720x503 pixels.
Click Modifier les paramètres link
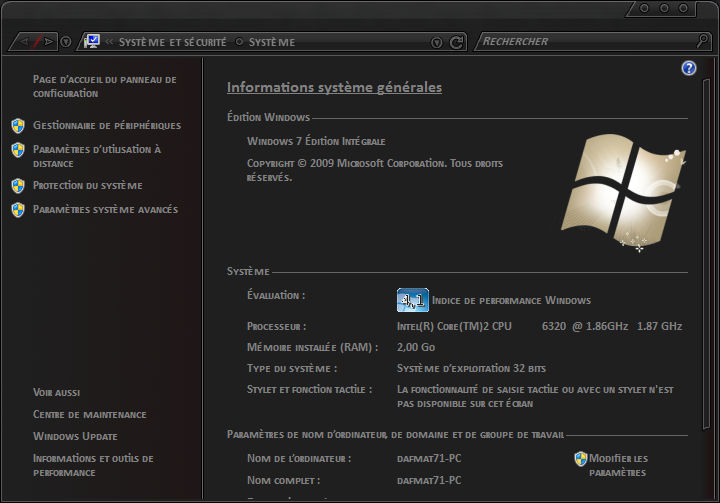coord(618,465)
